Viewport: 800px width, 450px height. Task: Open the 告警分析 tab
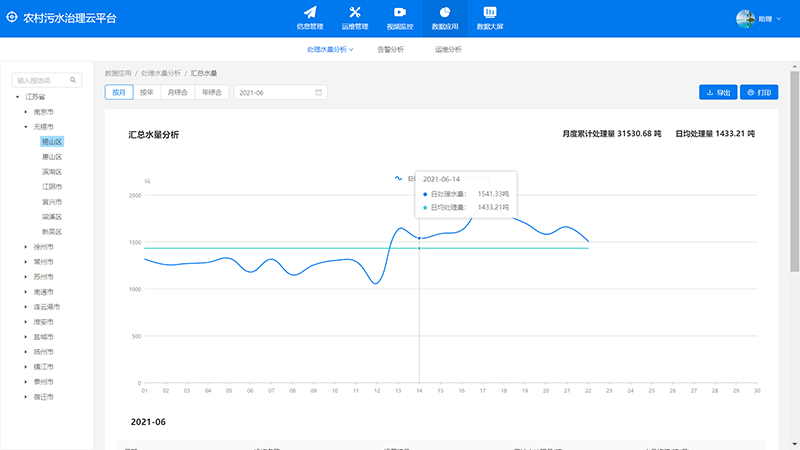click(391, 49)
